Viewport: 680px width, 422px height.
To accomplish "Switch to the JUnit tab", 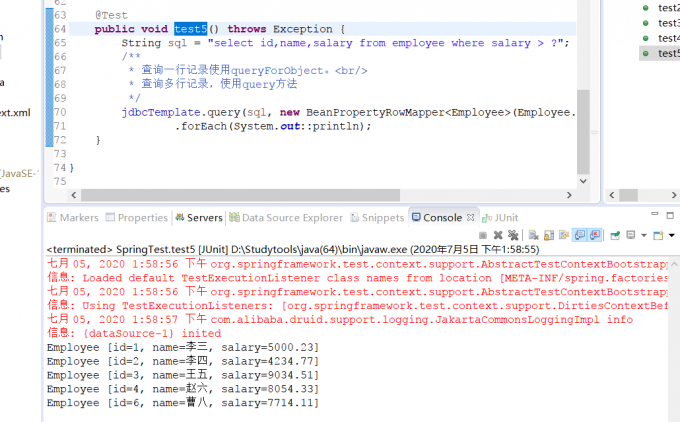I will [500, 217].
